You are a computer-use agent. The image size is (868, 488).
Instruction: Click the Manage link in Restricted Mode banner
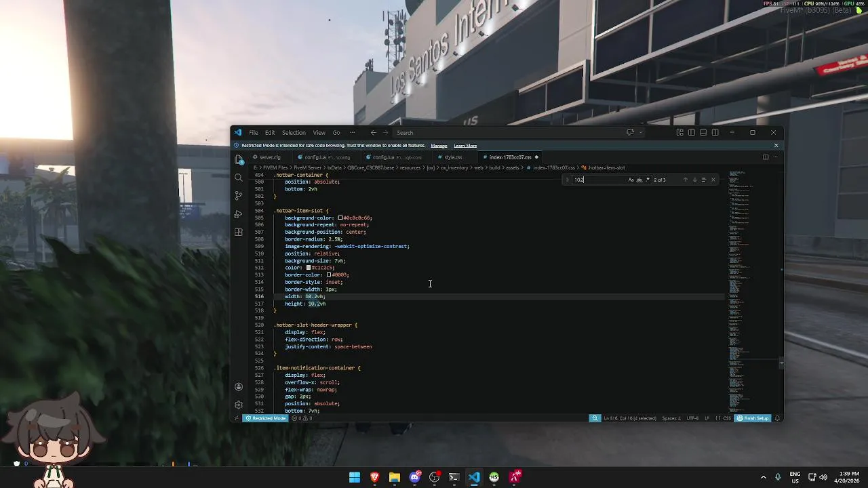tap(439, 146)
